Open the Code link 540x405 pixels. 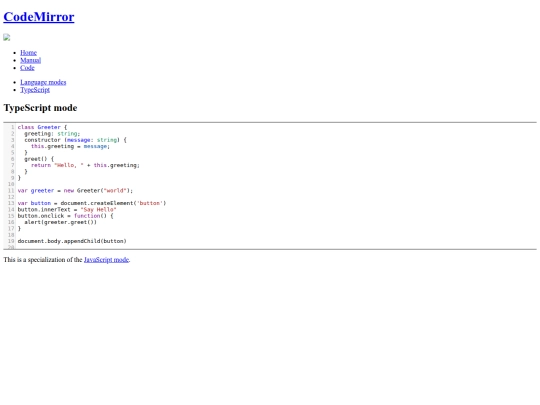click(x=27, y=68)
